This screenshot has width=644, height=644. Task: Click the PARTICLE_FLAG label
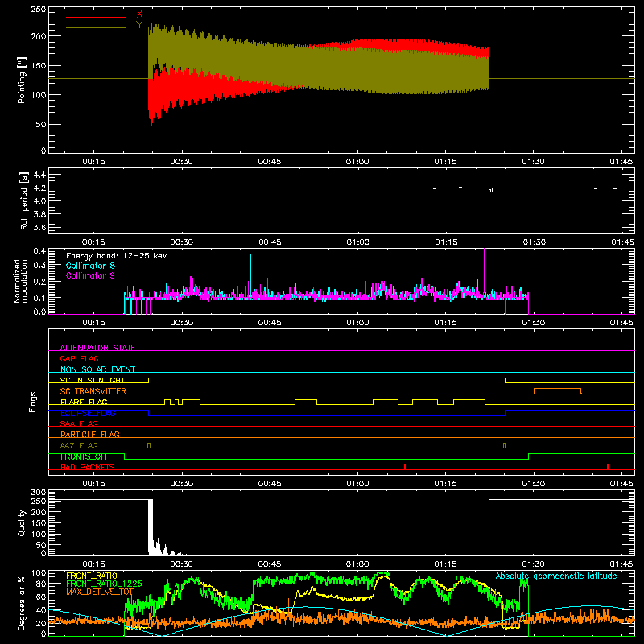pyautogui.click(x=90, y=434)
